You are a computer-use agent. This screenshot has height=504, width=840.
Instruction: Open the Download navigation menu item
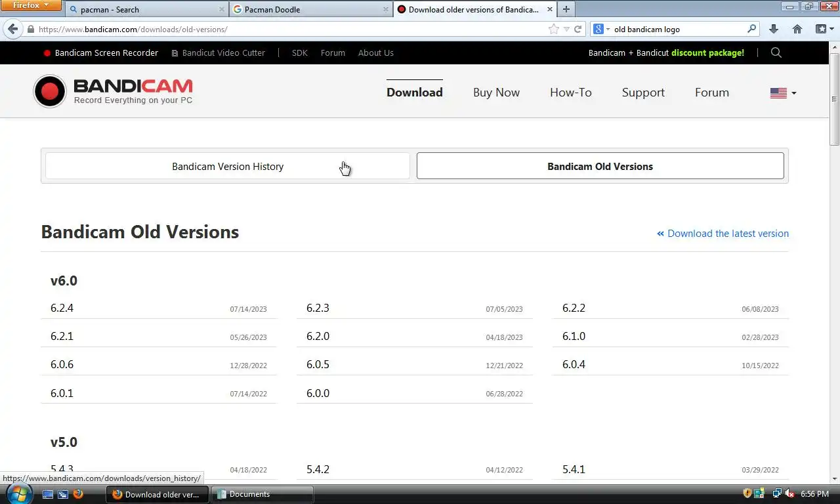pyautogui.click(x=415, y=93)
